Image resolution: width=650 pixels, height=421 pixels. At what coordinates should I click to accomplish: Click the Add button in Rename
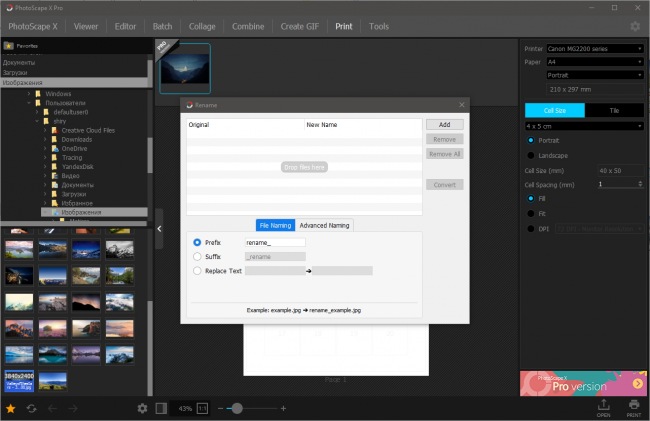click(x=444, y=125)
